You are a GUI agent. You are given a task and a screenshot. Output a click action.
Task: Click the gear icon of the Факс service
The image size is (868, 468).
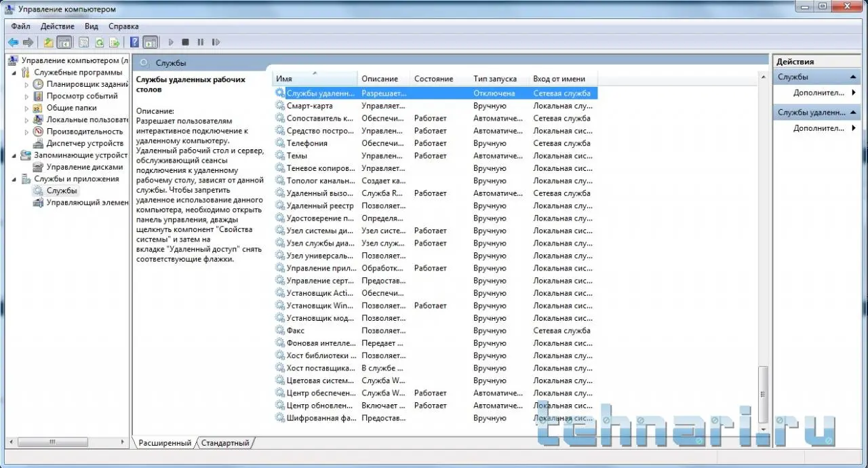tap(280, 330)
